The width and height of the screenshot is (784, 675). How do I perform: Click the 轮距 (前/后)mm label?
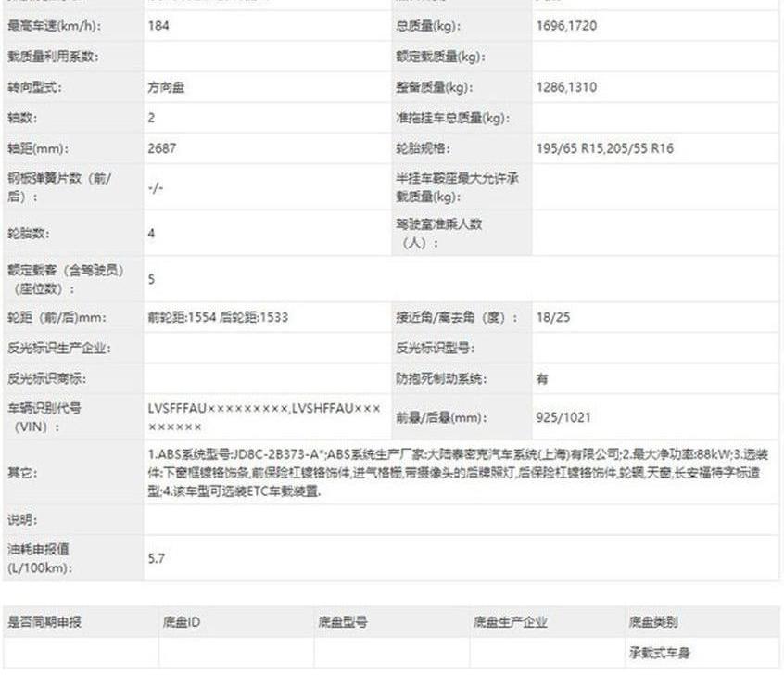57,317
